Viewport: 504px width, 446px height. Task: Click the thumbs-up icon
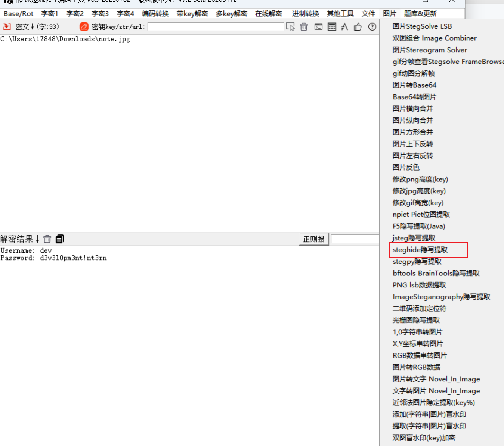(x=358, y=27)
